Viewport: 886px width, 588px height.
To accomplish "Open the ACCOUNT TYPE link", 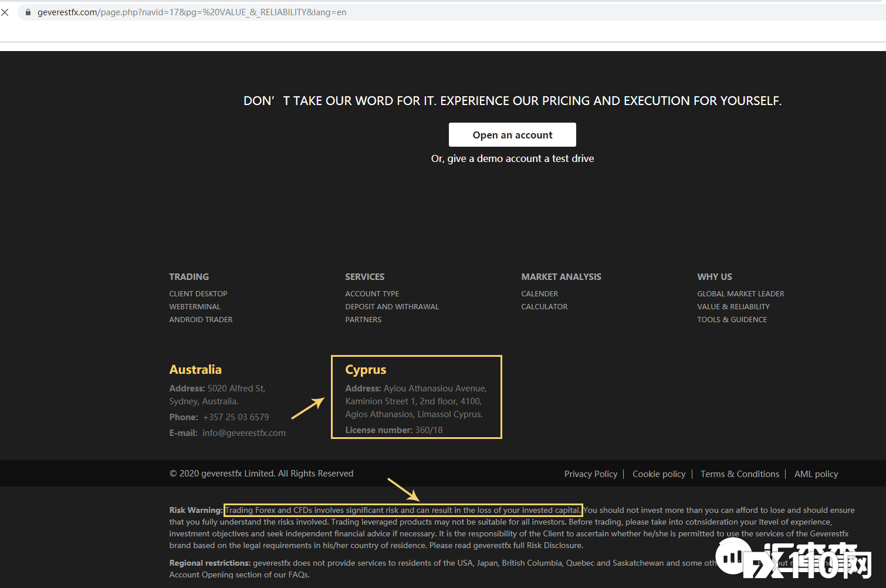I will pos(372,293).
